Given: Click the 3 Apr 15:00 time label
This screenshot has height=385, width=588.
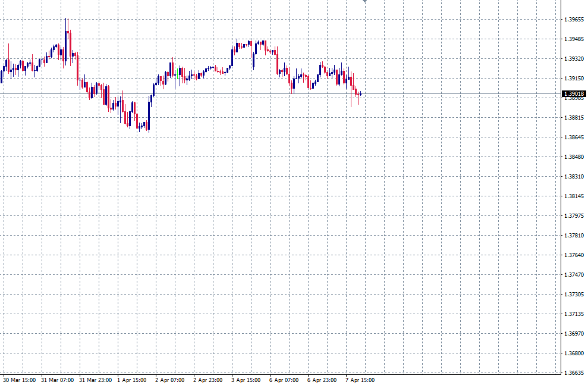Looking at the screenshot, I should 246,379.
